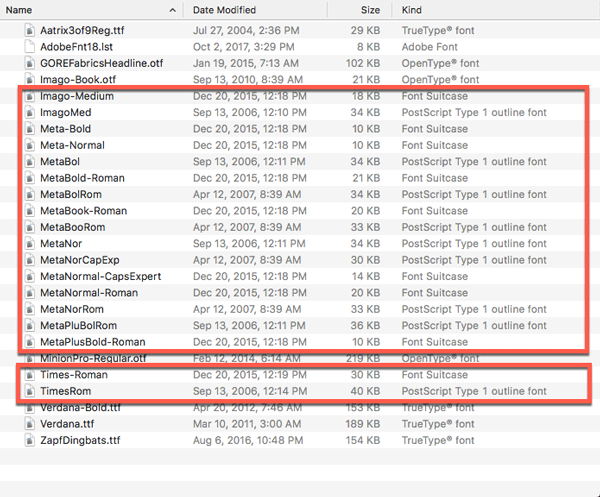Click the file name GOREFabricsHeadline.otf

coord(102,63)
